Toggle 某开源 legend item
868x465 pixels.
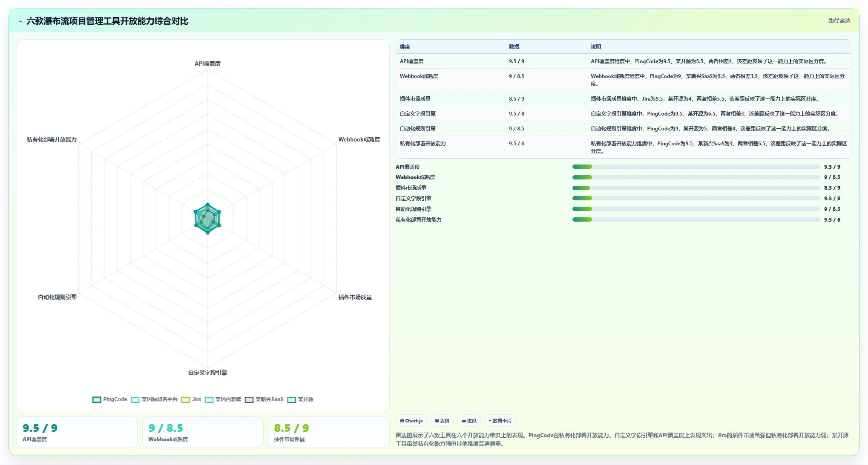301,399
